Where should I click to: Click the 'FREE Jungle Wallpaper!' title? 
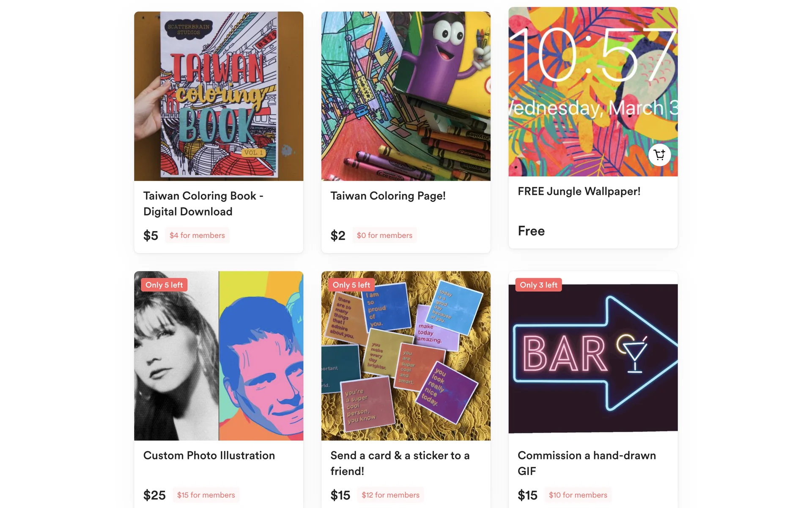tap(579, 191)
